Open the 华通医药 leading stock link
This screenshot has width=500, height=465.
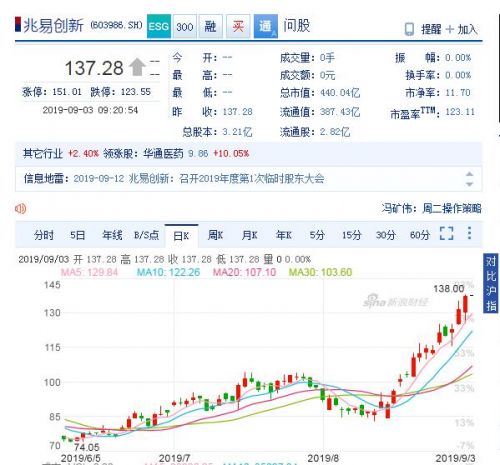pos(163,154)
